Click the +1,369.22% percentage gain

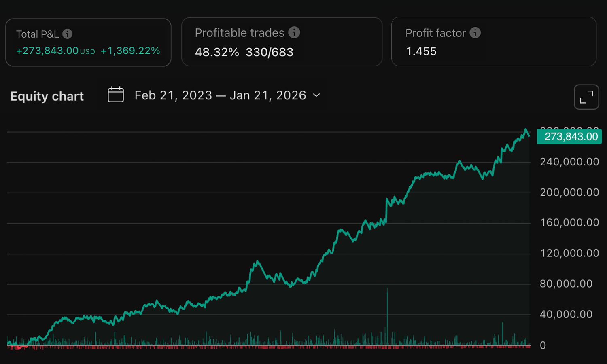click(x=130, y=51)
